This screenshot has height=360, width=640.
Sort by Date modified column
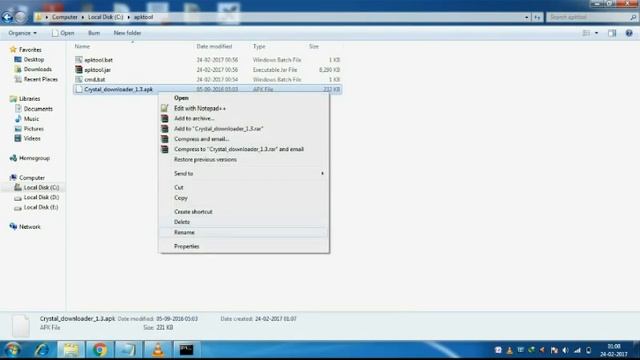tap(214, 47)
